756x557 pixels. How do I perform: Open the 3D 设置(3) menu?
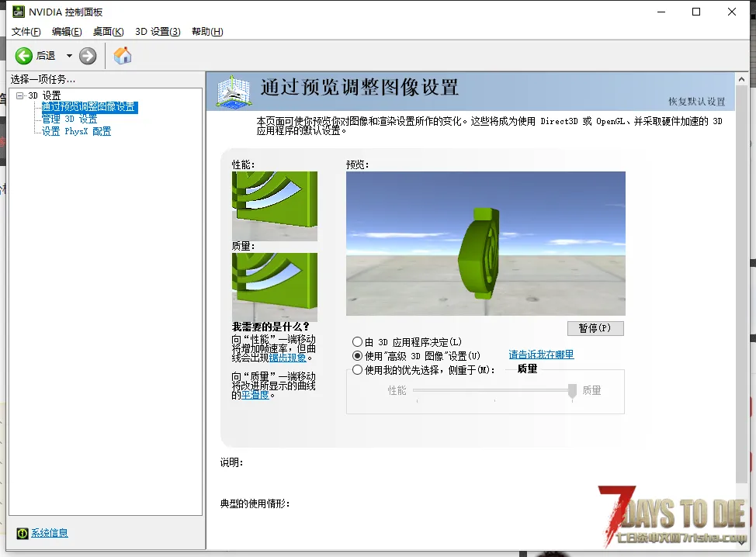click(158, 31)
